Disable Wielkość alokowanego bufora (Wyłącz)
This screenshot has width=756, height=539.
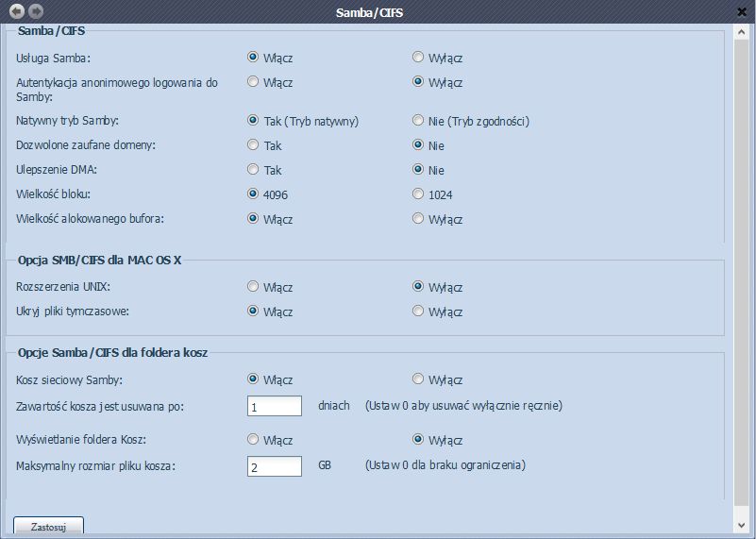[418, 218]
